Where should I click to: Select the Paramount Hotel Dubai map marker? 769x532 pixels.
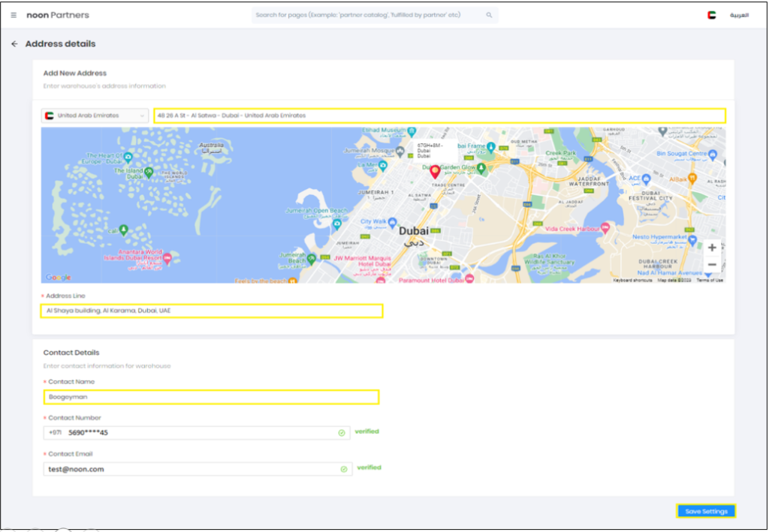click(469, 278)
